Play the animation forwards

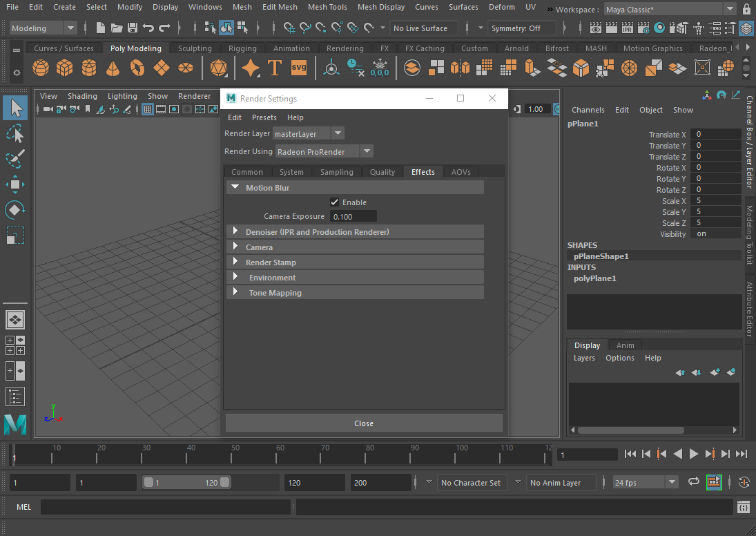pos(694,454)
